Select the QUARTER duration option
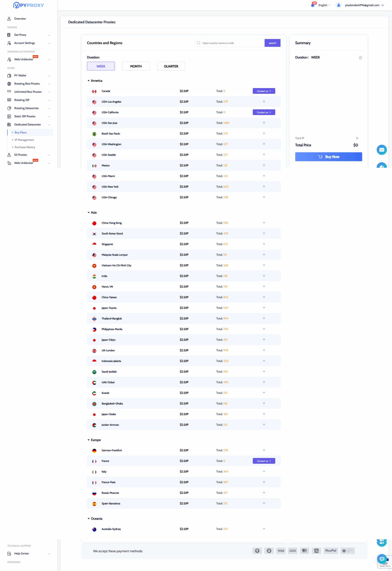The image size is (392, 571). click(171, 66)
